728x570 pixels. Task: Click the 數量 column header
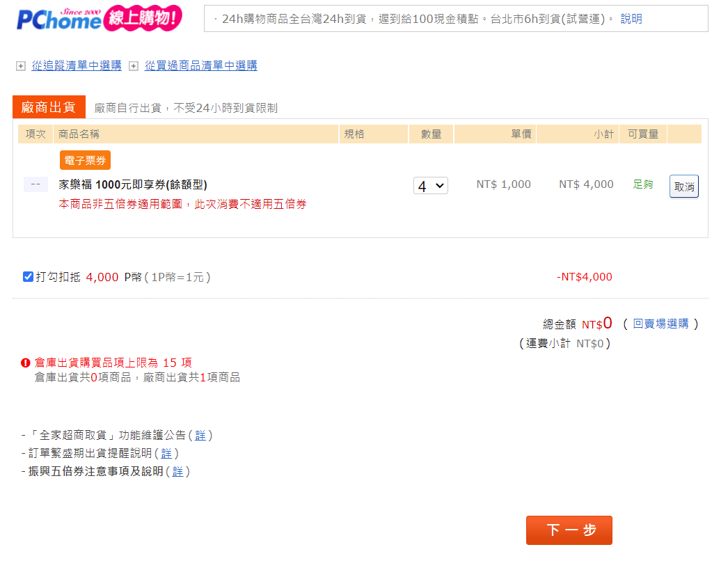pos(431,134)
